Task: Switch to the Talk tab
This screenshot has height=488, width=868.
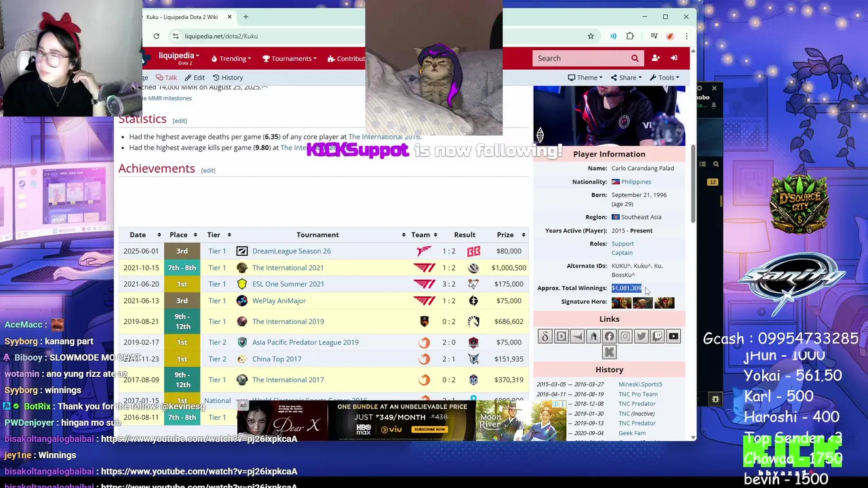Action: click(x=166, y=77)
